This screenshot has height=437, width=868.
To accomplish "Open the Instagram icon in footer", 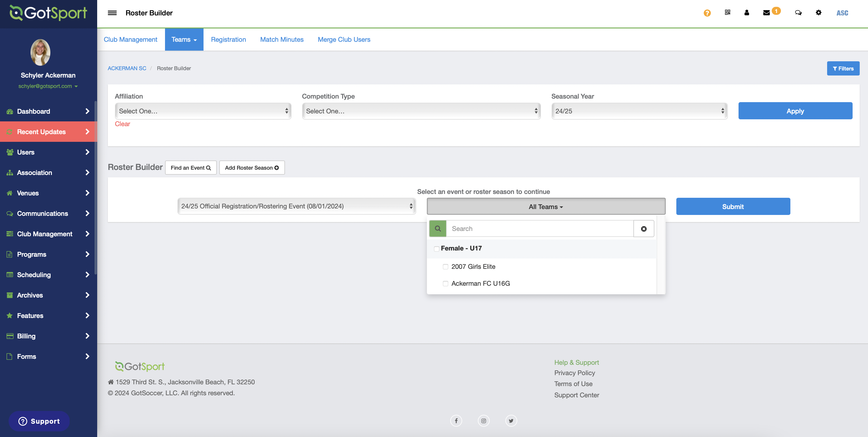I will 483,420.
